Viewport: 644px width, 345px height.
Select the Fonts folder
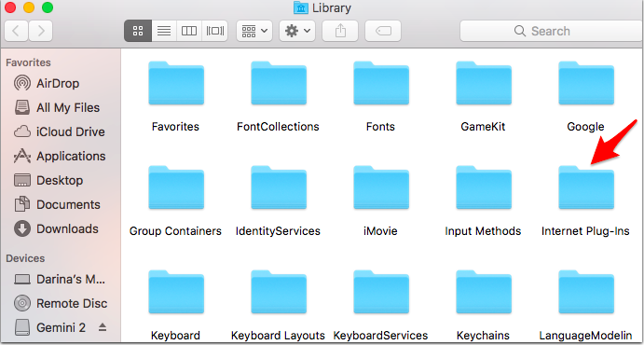(381, 83)
